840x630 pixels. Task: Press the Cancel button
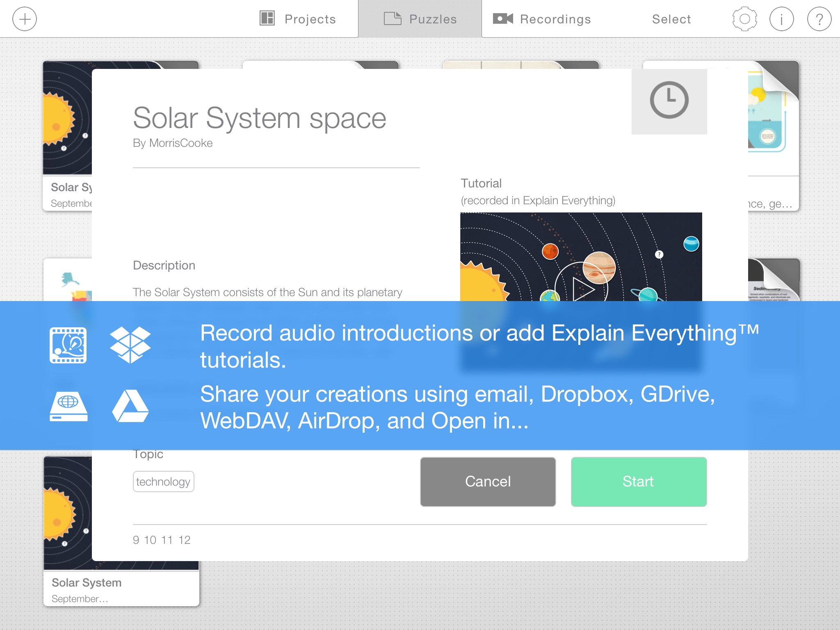tap(488, 481)
